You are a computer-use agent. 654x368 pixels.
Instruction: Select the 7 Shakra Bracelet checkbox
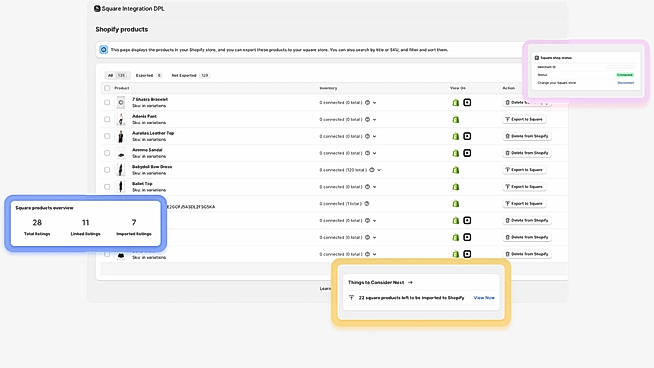[x=107, y=102]
